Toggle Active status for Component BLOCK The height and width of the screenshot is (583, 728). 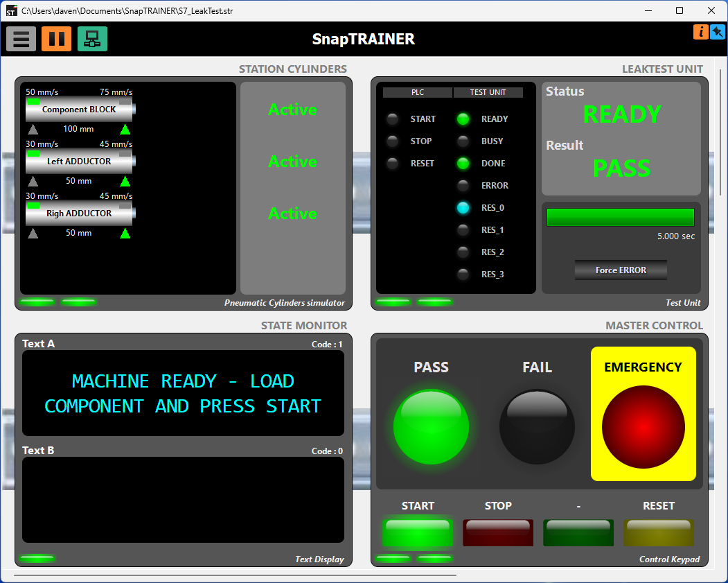pyautogui.click(x=292, y=109)
